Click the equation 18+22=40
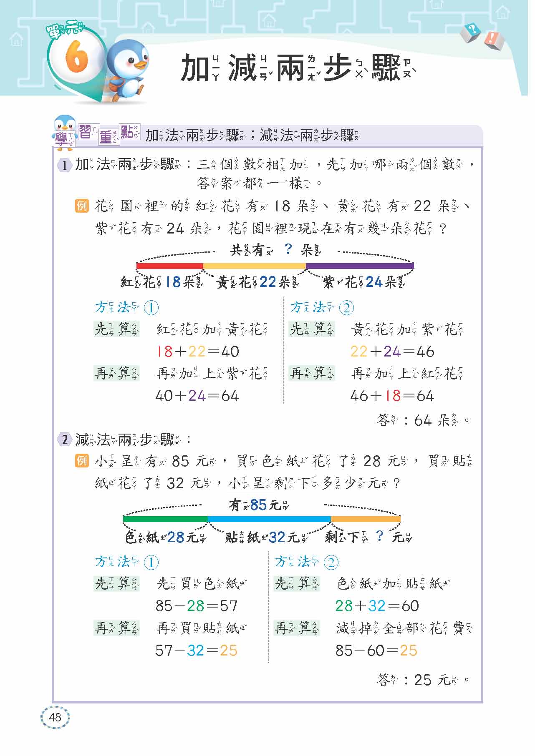Screen dimensions: 535x756 (x=197, y=352)
